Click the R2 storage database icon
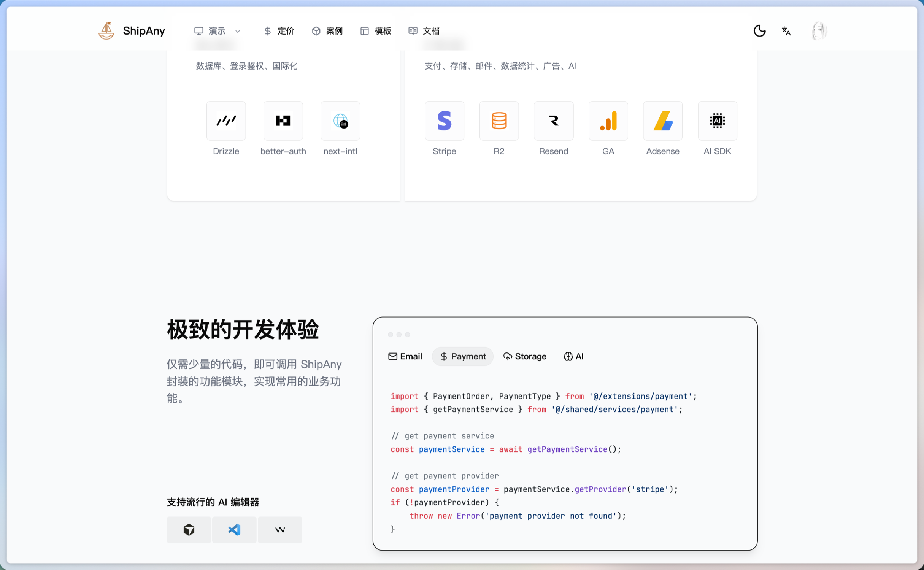 499,121
